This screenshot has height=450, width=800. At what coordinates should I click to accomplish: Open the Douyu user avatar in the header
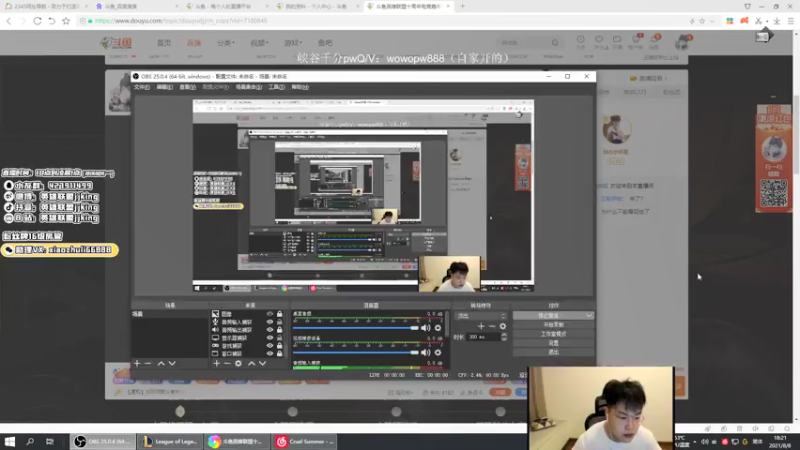[683, 42]
